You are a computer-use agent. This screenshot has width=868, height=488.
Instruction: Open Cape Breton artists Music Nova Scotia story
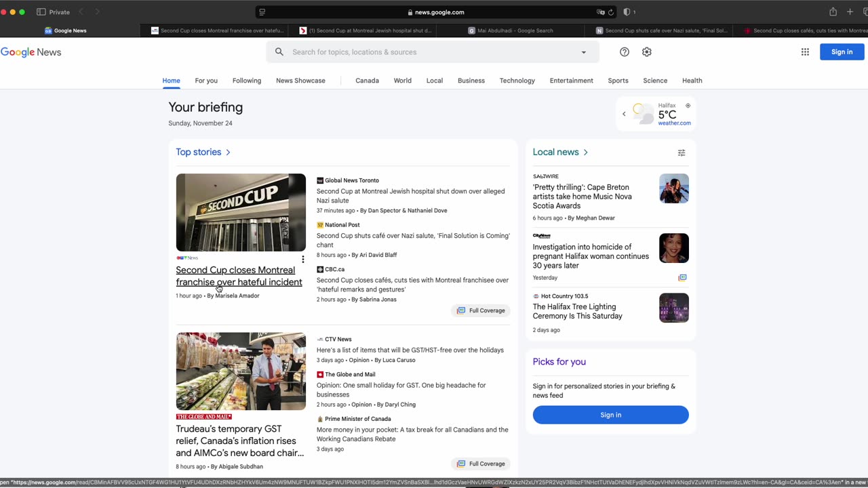point(582,197)
